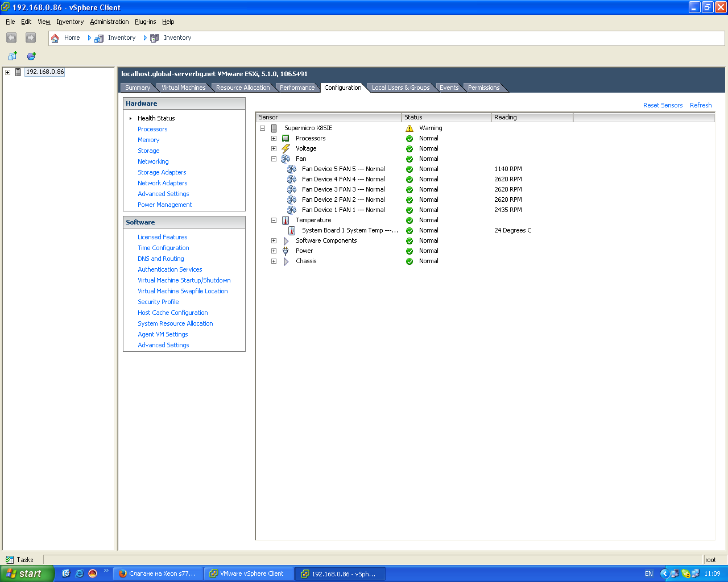The width and height of the screenshot is (728, 582).
Task: Click the fan icon for Fan Device 4
Action: [292, 180]
